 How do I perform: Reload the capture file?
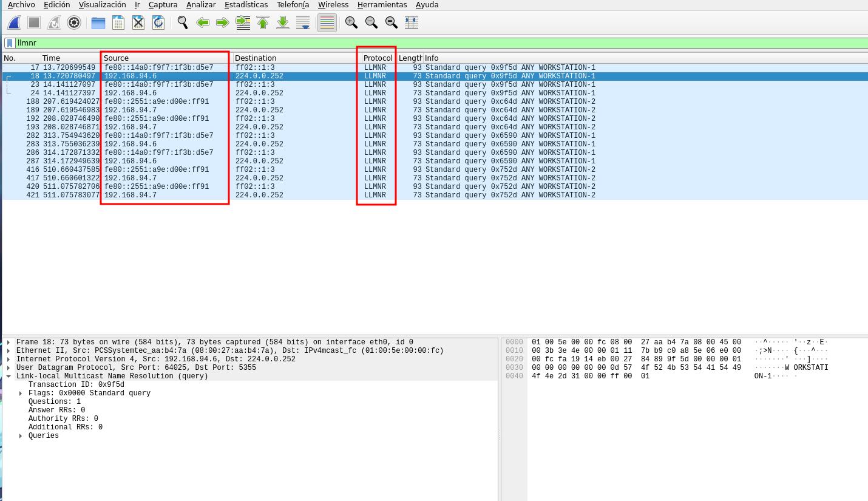click(x=158, y=23)
